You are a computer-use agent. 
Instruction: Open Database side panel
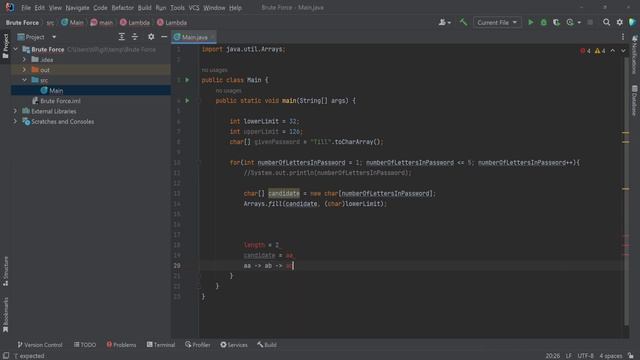(634, 100)
